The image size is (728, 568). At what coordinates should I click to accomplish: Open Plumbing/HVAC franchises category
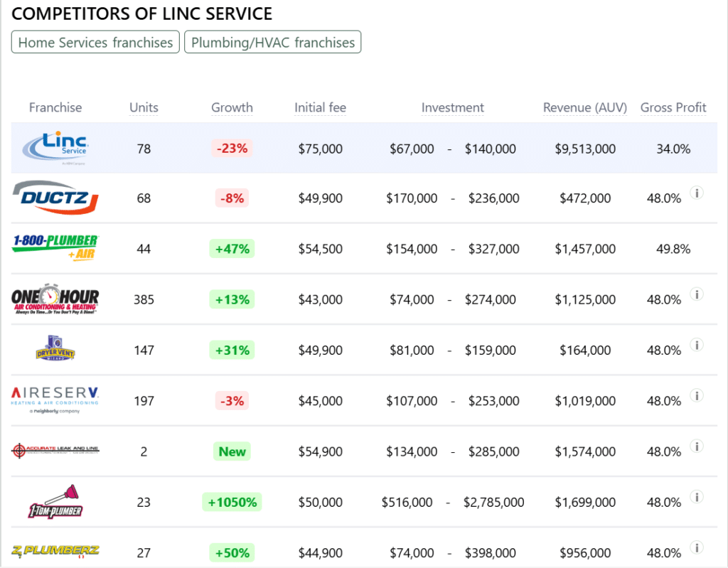[273, 42]
